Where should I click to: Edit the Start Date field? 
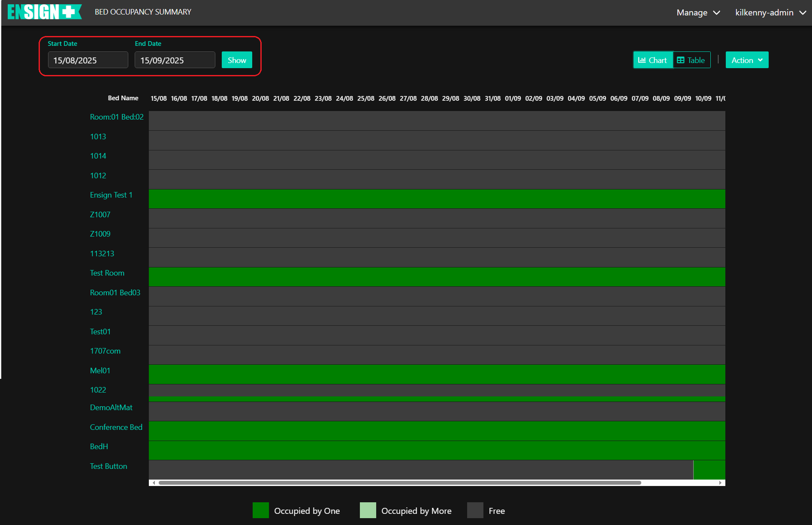tap(88, 60)
